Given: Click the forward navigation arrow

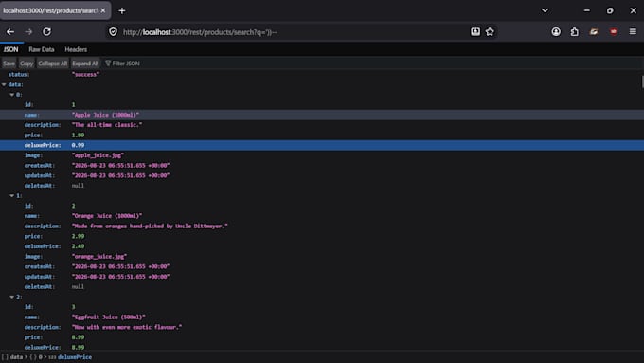Looking at the screenshot, I should (28, 31).
